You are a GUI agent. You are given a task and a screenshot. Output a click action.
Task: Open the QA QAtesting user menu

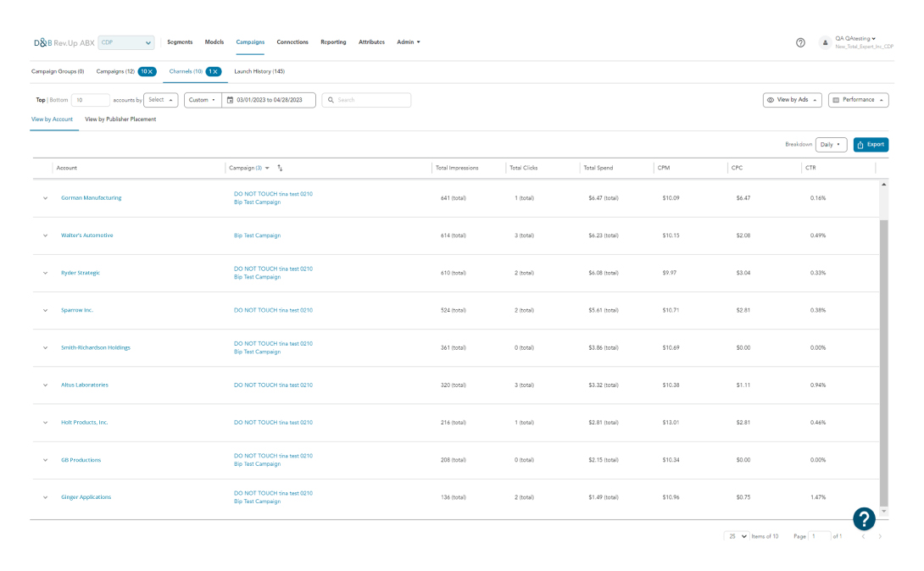pos(855,39)
